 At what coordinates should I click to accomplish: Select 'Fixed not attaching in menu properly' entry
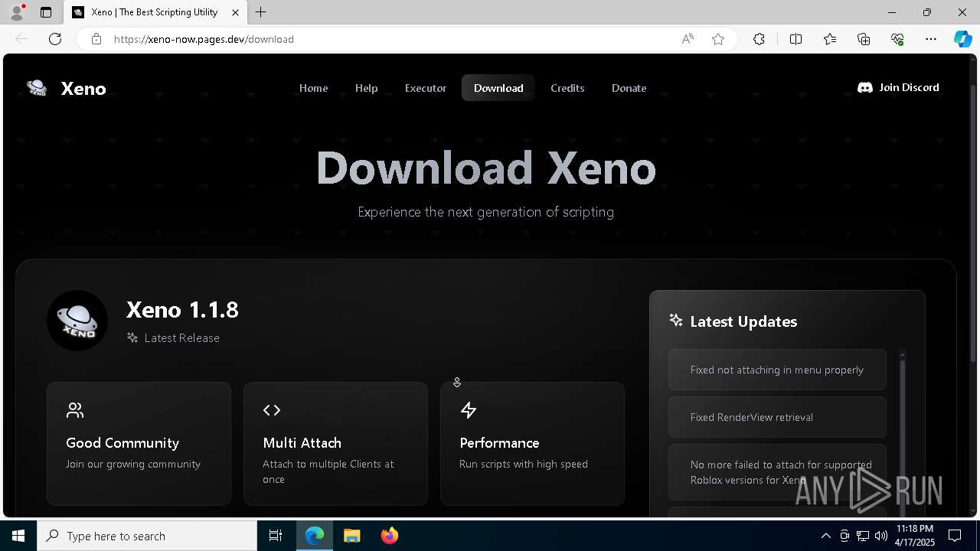(x=777, y=370)
